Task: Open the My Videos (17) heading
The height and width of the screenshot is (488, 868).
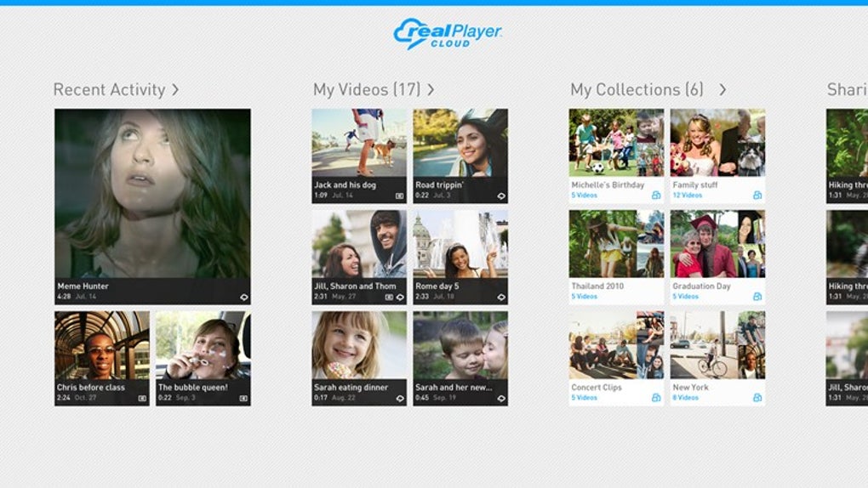Action: [367, 89]
